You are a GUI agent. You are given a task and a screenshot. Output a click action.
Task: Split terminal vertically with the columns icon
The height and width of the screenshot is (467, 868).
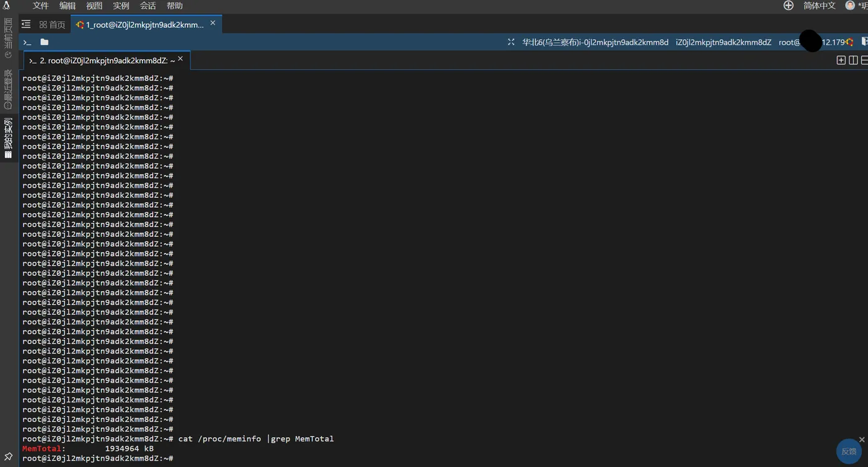853,60
